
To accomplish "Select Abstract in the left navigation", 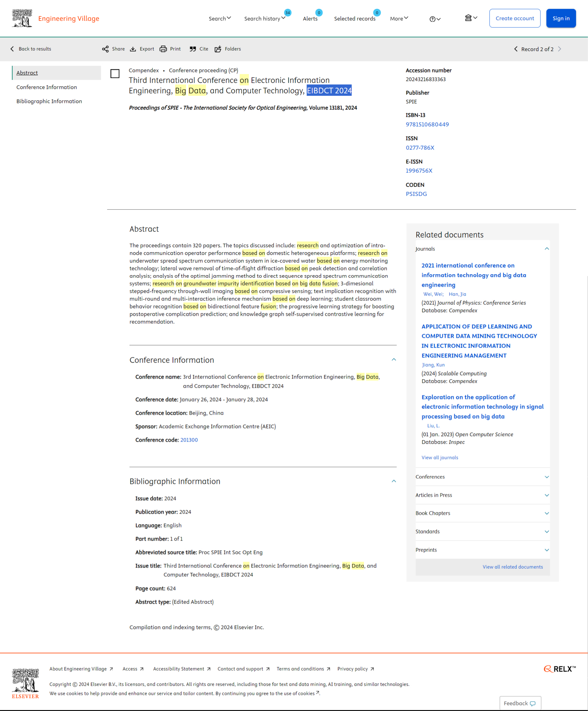I will [x=56, y=73].
